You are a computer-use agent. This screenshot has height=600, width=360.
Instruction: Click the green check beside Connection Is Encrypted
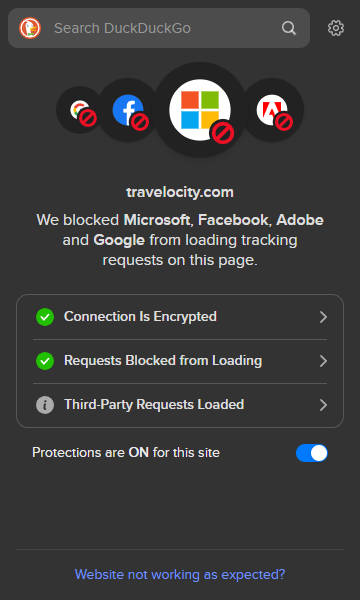click(45, 317)
